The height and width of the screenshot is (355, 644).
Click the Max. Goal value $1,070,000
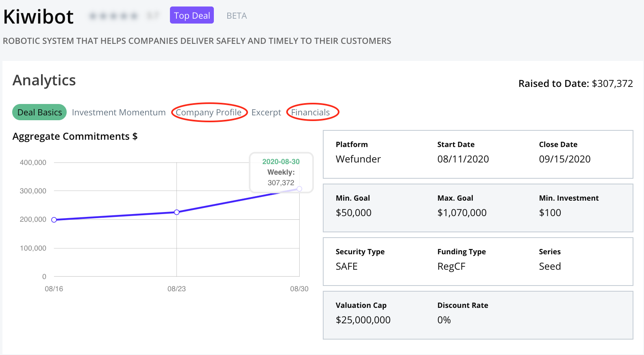(462, 213)
